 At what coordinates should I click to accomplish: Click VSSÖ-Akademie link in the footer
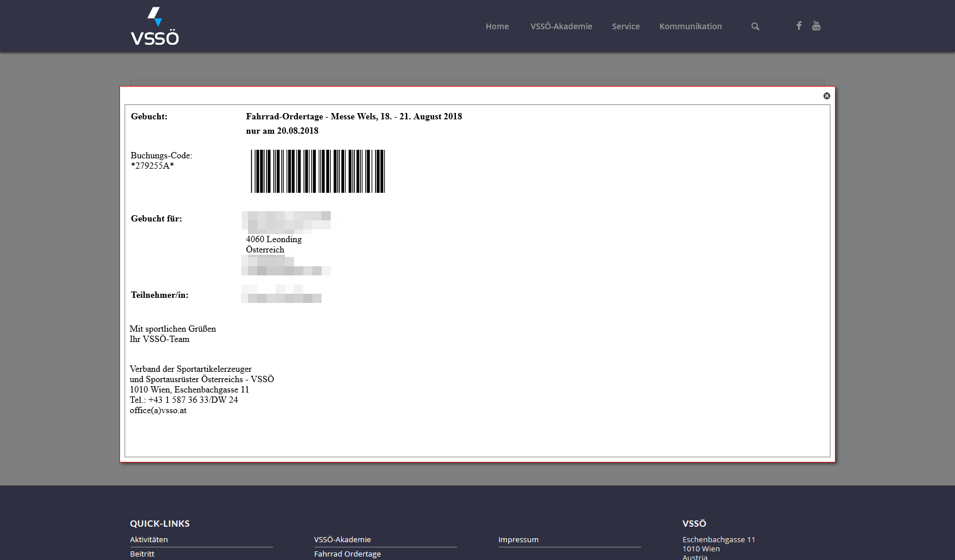click(x=342, y=539)
